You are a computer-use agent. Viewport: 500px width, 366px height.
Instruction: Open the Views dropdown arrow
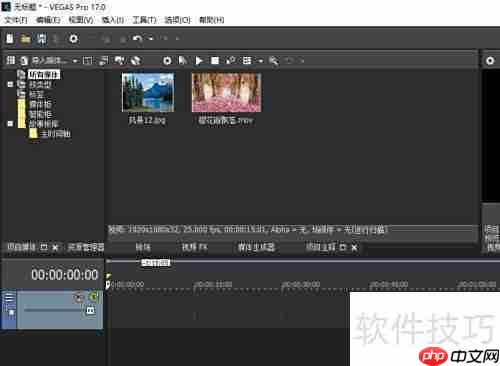tap(261, 61)
